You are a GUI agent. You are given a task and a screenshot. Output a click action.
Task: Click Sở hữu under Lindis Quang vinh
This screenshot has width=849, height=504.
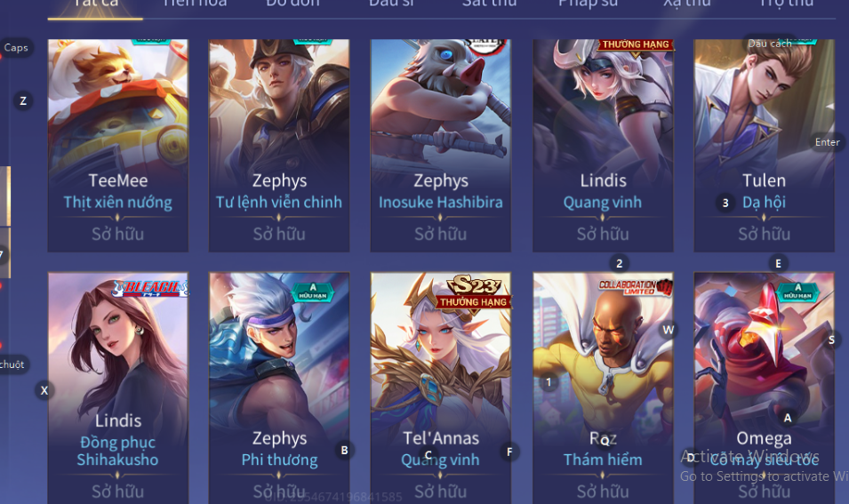603,235
